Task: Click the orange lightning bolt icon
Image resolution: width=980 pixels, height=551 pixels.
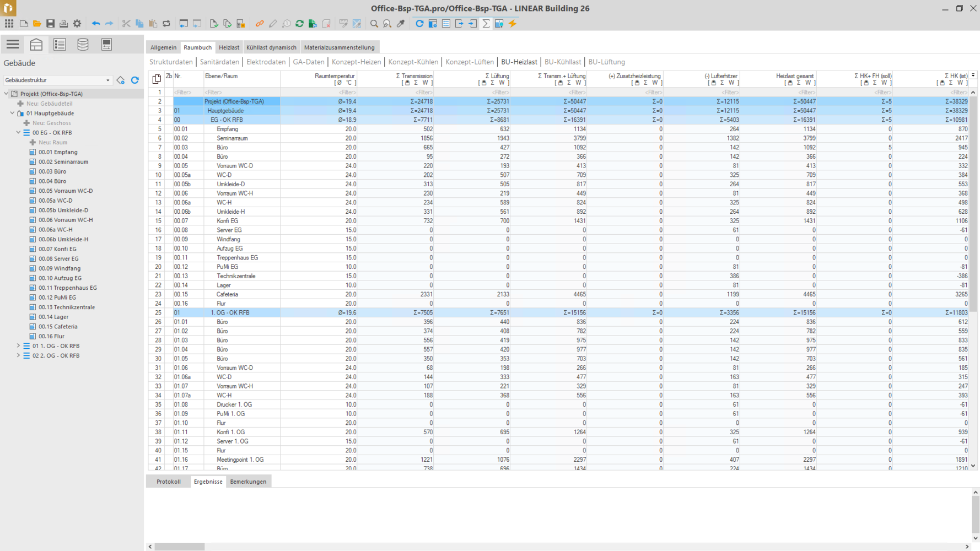Action: point(513,24)
